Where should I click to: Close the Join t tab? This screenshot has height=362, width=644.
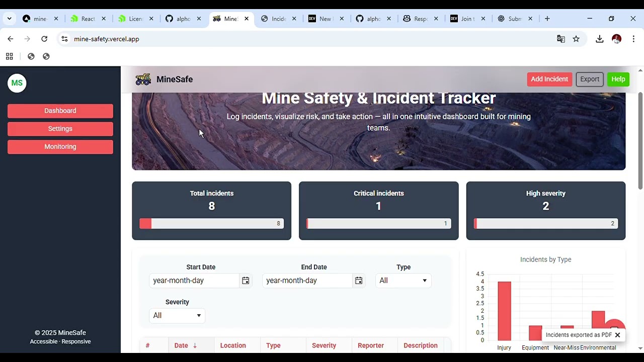tap(483, 19)
